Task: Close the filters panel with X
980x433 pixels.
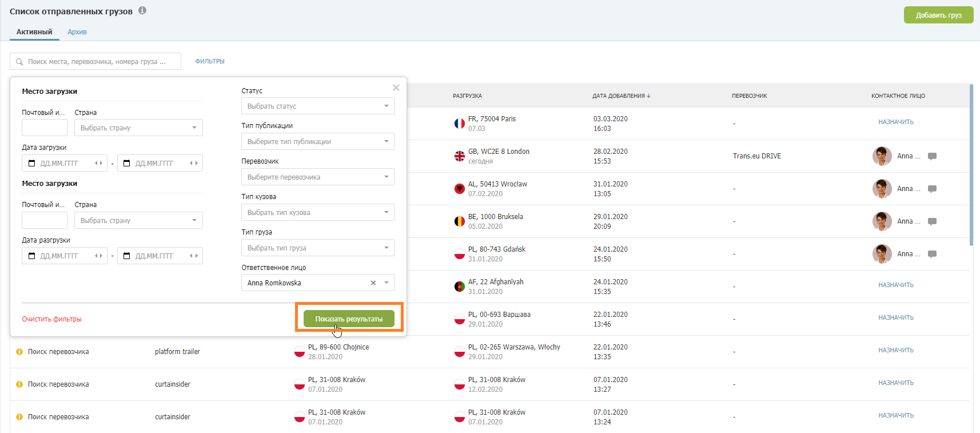Action: pyautogui.click(x=396, y=88)
